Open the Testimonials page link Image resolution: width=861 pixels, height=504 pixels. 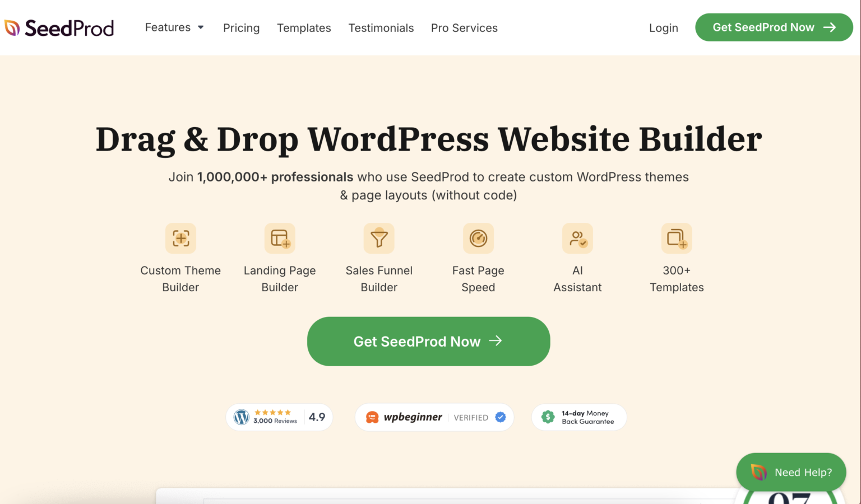381,28
